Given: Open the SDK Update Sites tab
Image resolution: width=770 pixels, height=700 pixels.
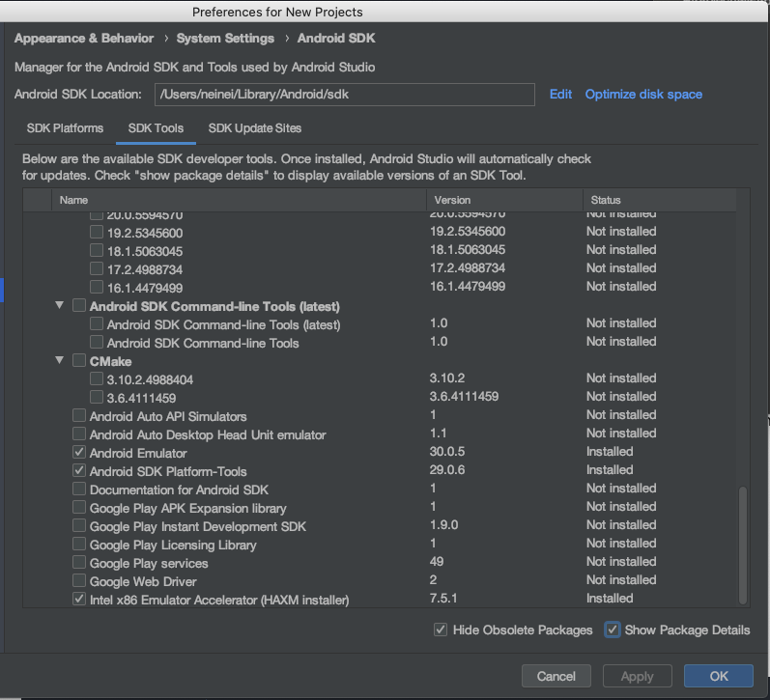Looking at the screenshot, I should coord(254,128).
